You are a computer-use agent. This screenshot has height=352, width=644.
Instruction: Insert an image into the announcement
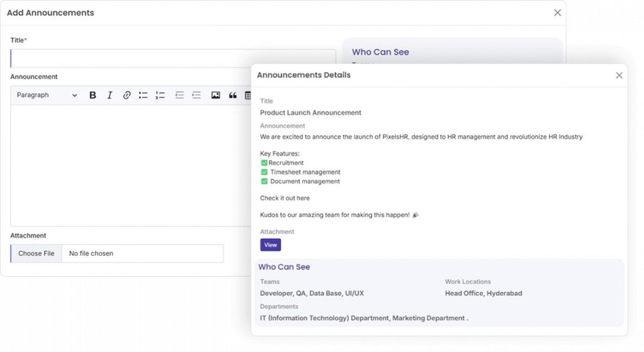click(216, 96)
